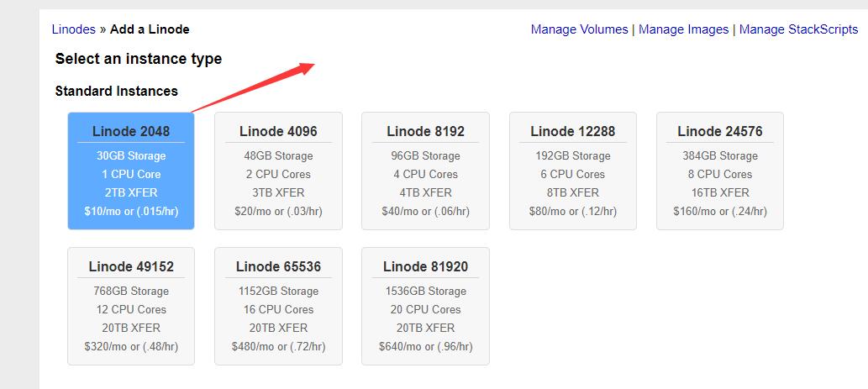Screen dimensions: 868x389
Task: Select the Linode 2048 instance card
Action: [x=131, y=171]
